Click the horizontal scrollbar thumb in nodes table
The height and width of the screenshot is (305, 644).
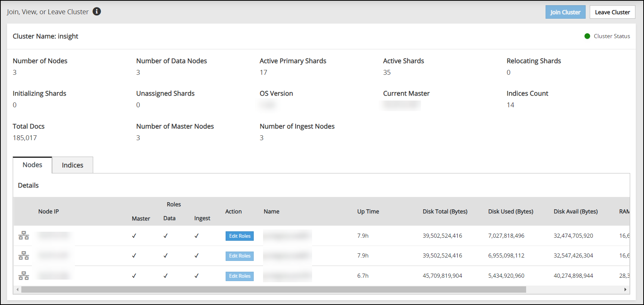[x=273, y=290]
